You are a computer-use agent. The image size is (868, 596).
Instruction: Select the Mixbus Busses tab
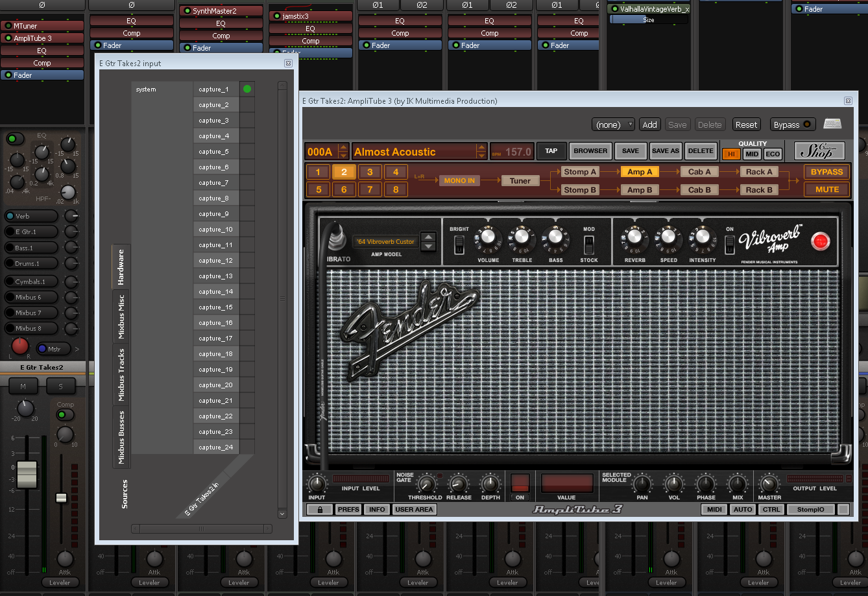point(121,437)
